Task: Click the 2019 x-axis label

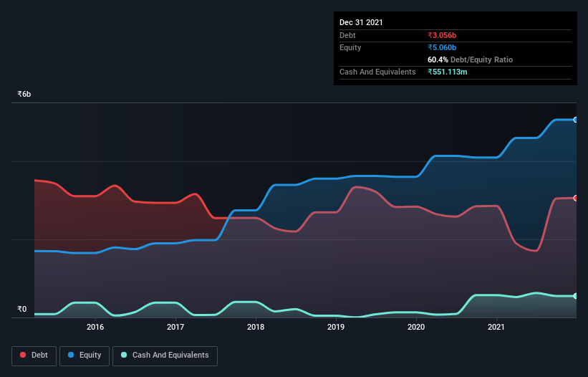Action: point(336,327)
